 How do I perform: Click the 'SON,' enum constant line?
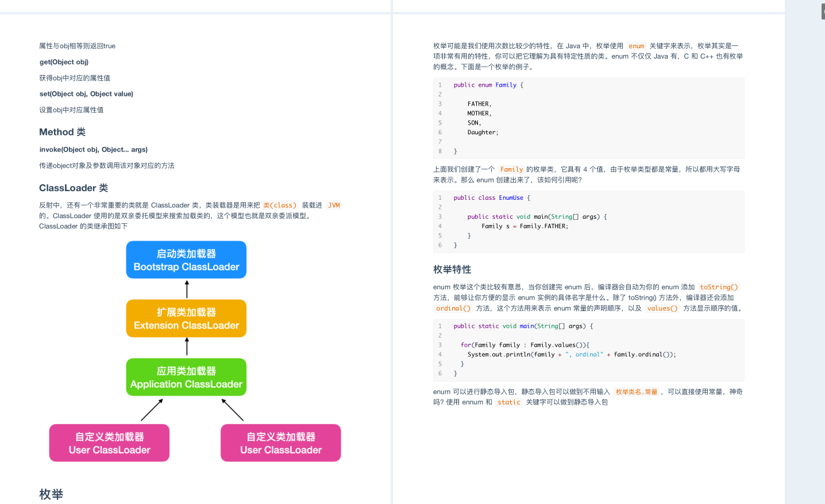point(474,123)
